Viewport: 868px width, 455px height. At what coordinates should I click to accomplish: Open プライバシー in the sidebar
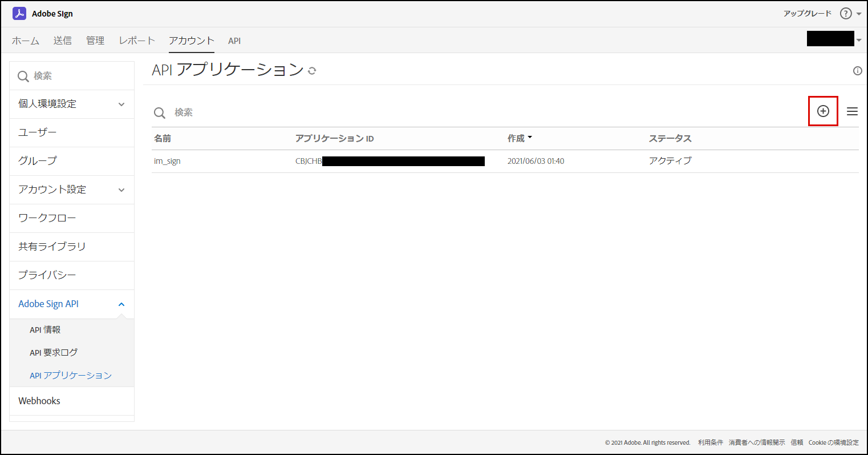pos(71,275)
